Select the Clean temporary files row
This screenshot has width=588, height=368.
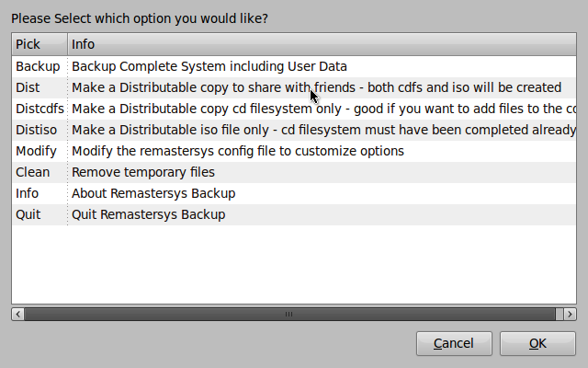[32, 172]
